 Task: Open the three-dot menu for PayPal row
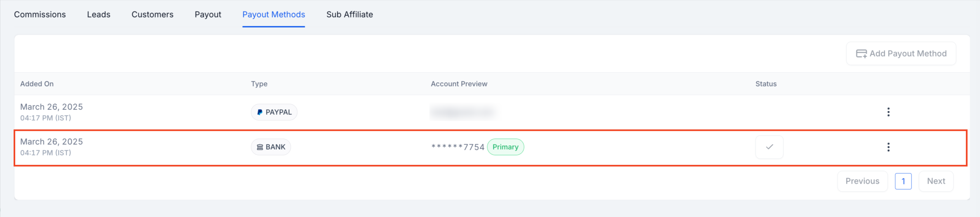pyautogui.click(x=888, y=112)
